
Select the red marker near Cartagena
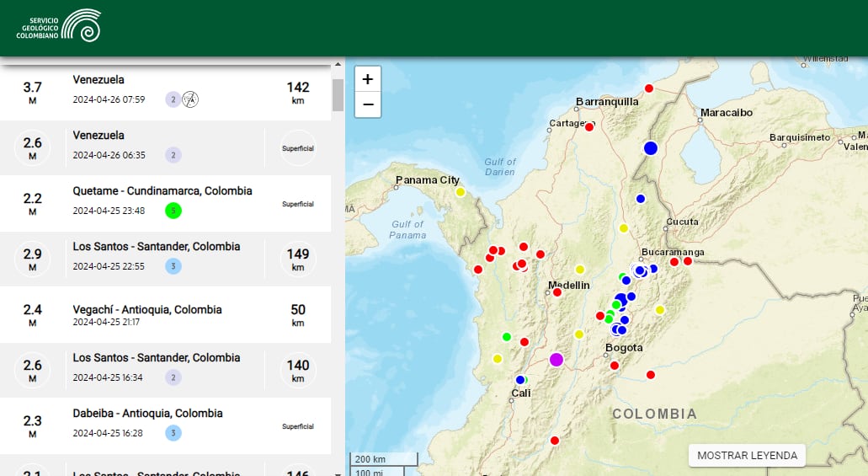[x=589, y=127]
